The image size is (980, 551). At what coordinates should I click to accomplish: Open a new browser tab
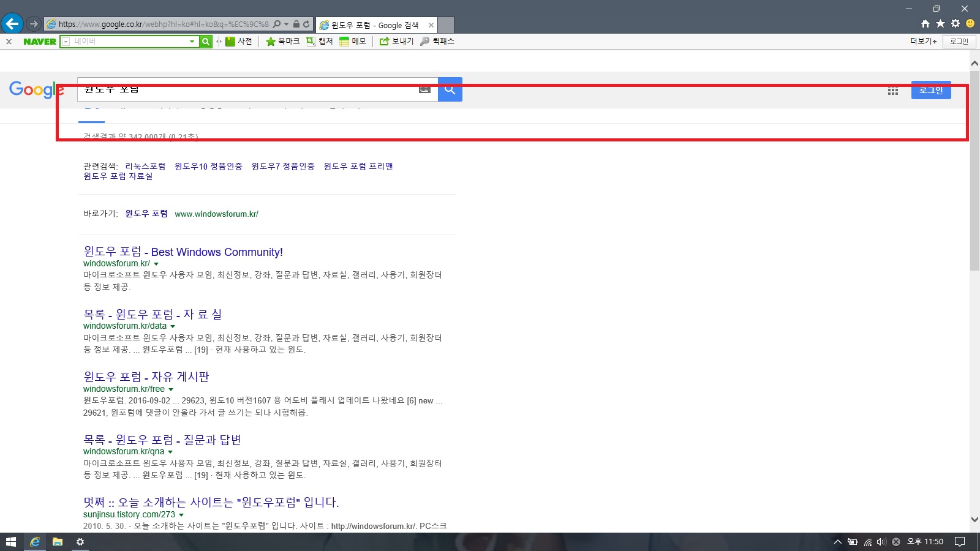[x=446, y=25]
